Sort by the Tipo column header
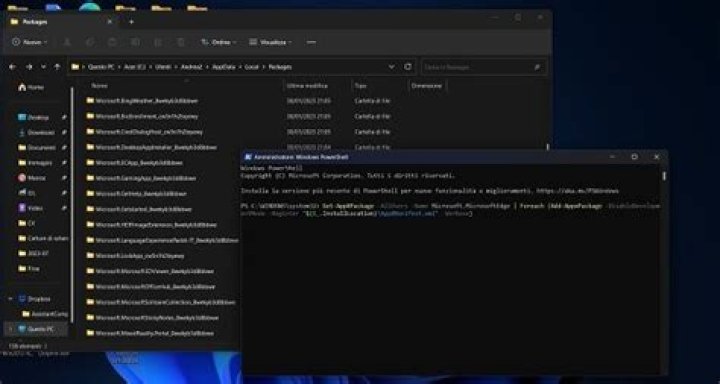 (360, 86)
